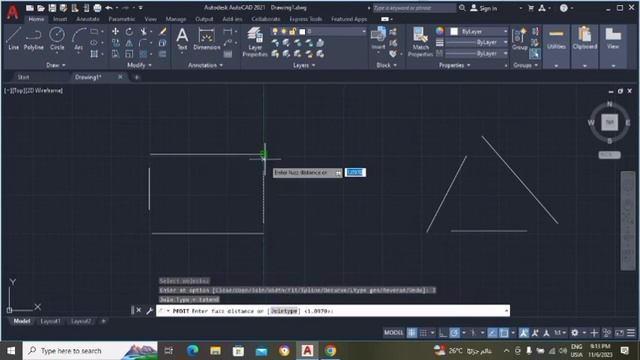Click the MODEL space button in status bar

[x=393, y=333]
